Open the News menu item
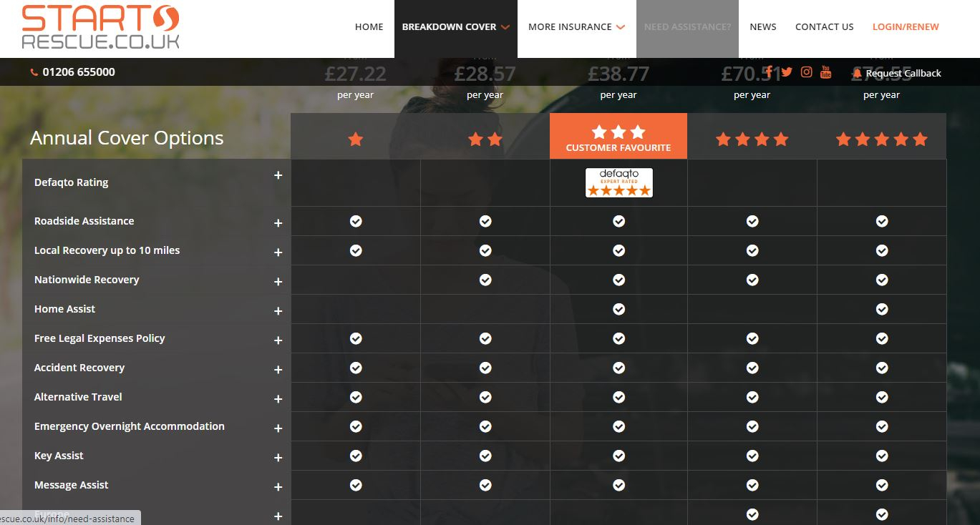This screenshot has width=980, height=525. click(x=763, y=27)
